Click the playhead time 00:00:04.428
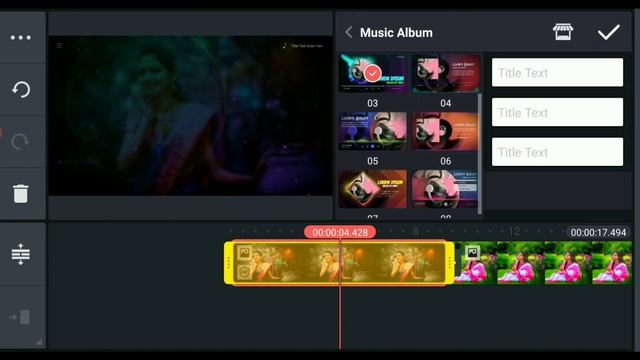 pyautogui.click(x=340, y=232)
